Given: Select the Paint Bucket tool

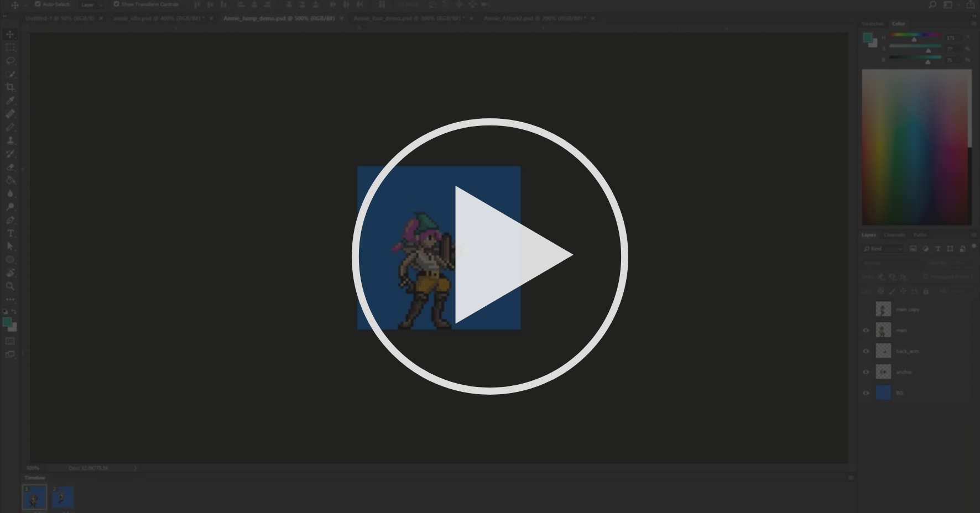Looking at the screenshot, I should click(x=10, y=180).
